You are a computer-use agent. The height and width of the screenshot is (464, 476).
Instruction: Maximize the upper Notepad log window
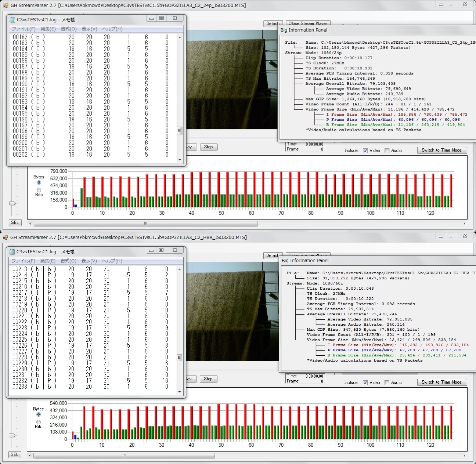point(162,18)
